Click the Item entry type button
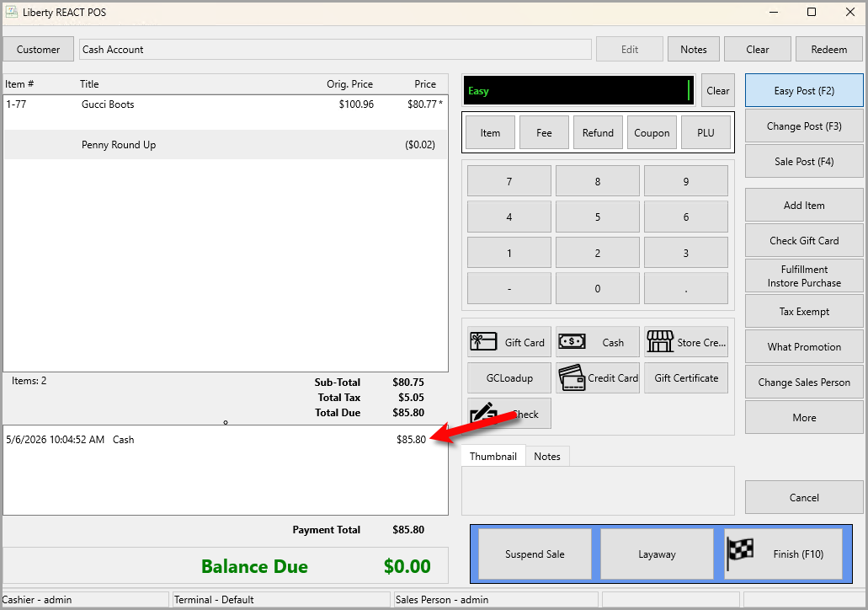This screenshot has height=610, width=868. tap(490, 132)
